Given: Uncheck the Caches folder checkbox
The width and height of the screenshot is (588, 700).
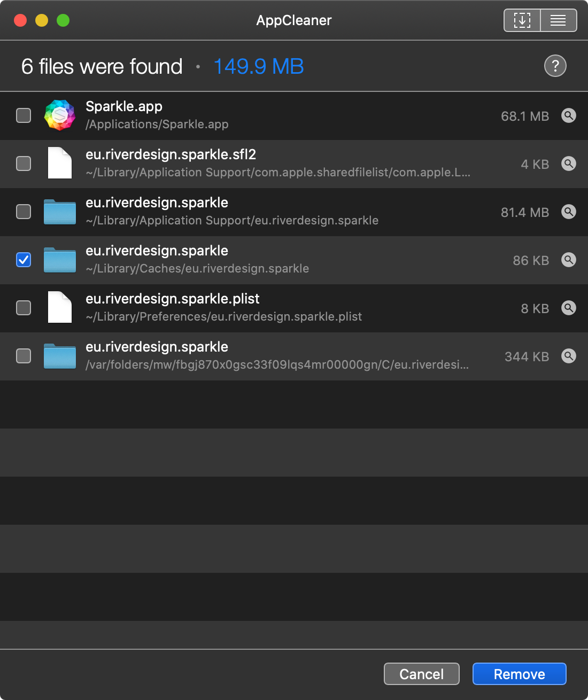Looking at the screenshot, I should point(24,260).
